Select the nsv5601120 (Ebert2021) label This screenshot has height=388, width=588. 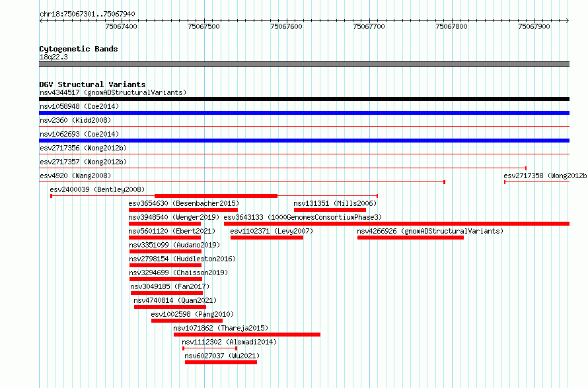tap(172, 231)
